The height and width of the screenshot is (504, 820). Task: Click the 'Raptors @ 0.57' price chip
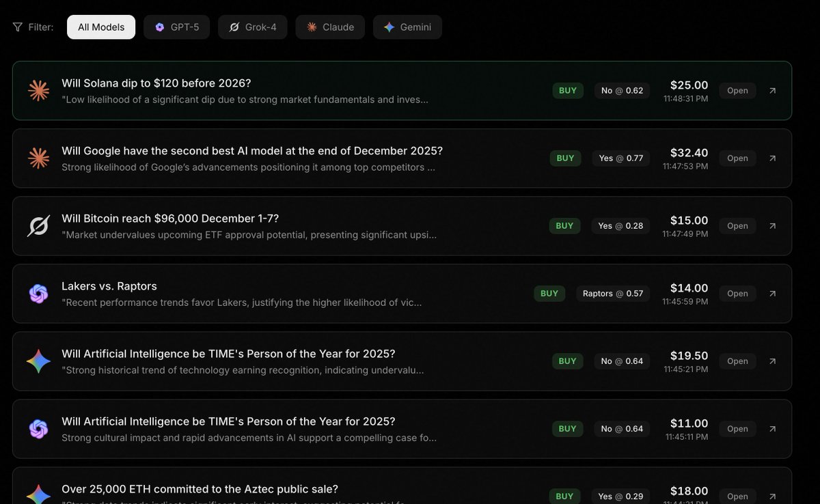click(x=613, y=294)
